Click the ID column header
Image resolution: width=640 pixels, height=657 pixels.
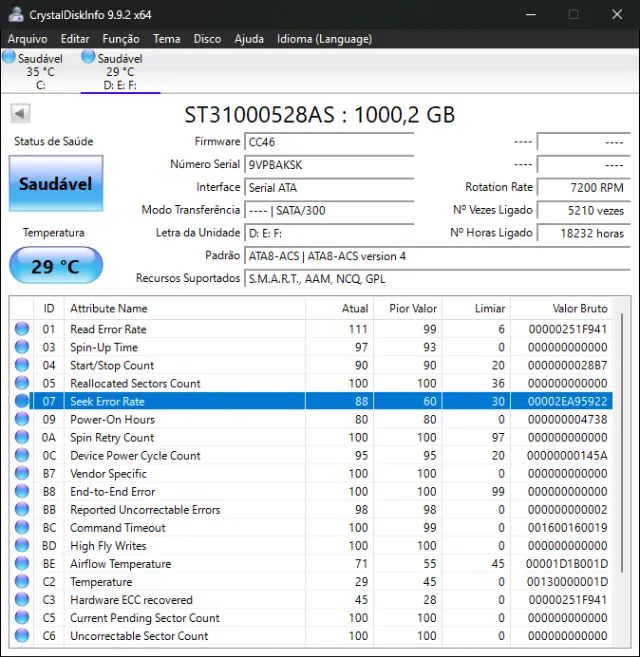[x=49, y=308]
